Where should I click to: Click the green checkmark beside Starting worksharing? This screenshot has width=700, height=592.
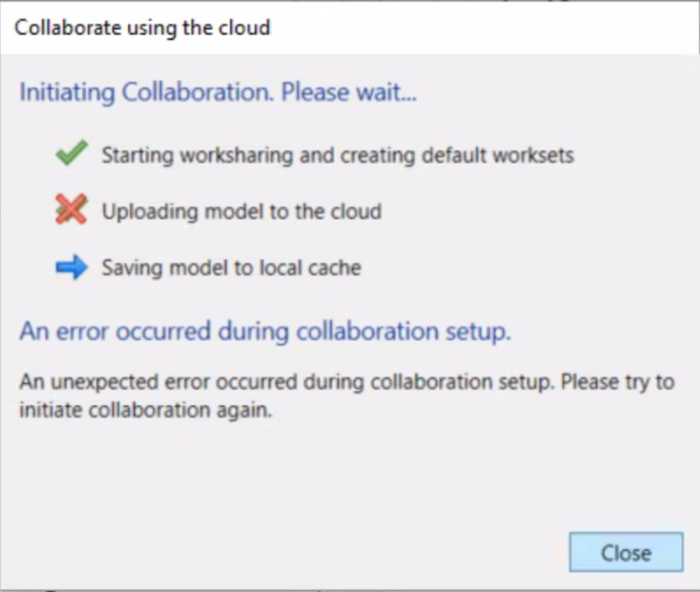(72, 154)
